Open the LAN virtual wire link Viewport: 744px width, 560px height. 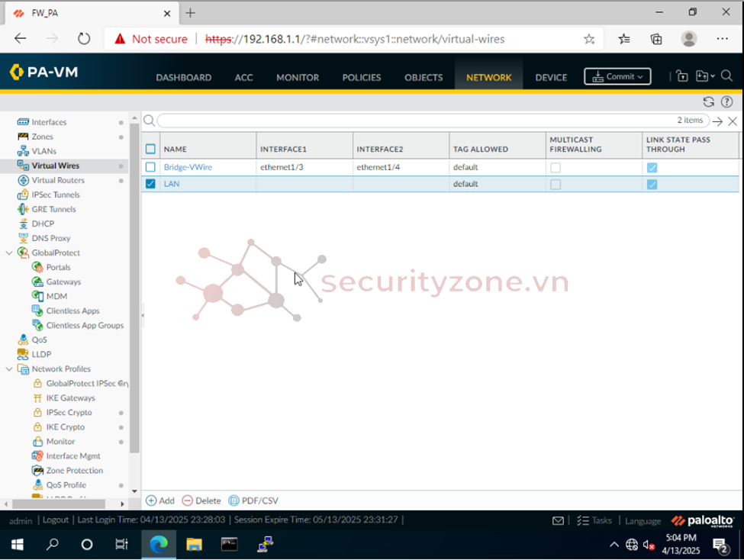(171, 184)
